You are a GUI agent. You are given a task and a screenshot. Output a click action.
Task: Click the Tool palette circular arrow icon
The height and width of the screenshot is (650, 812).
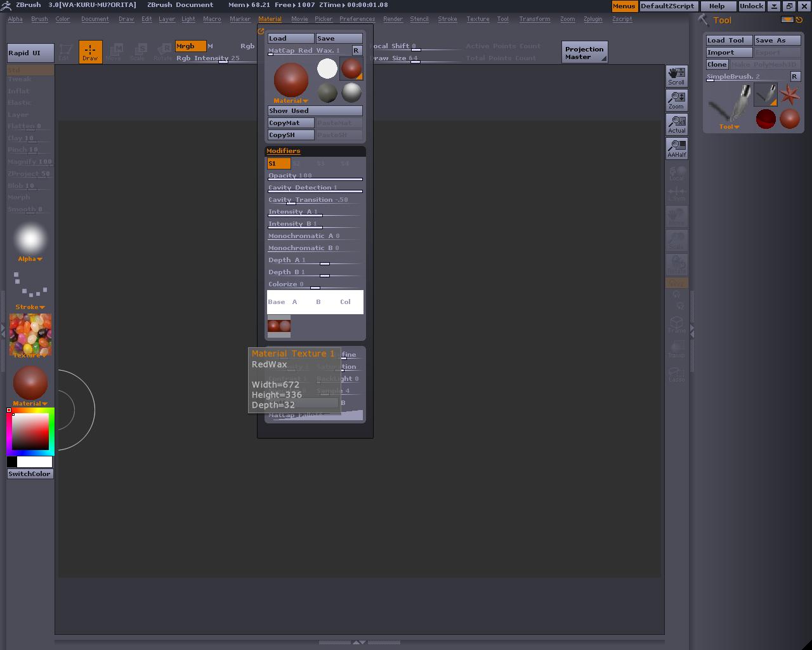799,20
